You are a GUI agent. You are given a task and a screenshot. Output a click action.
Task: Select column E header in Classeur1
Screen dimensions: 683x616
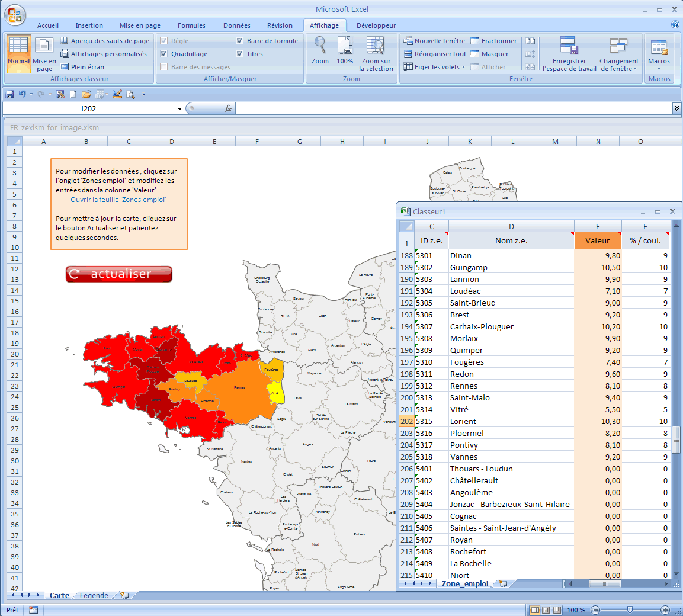click(598, 226)
